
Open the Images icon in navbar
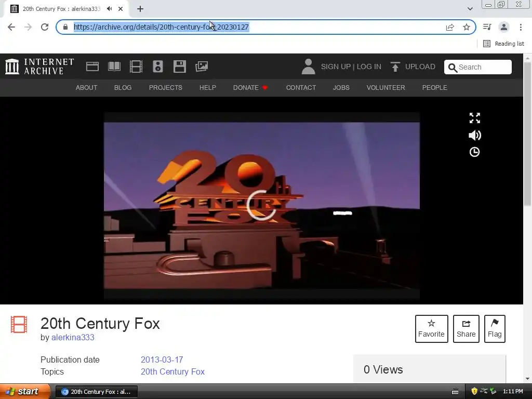point(202,66)
